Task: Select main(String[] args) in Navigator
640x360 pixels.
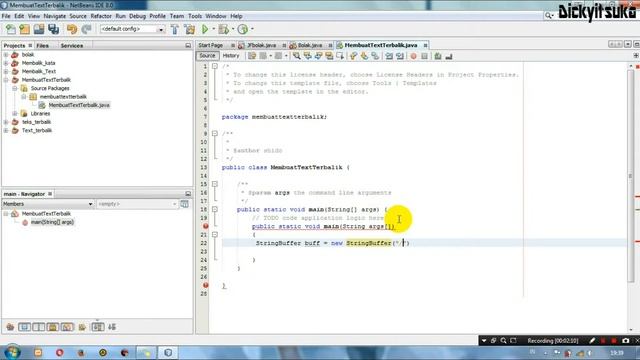Action: tap(52, 222)
